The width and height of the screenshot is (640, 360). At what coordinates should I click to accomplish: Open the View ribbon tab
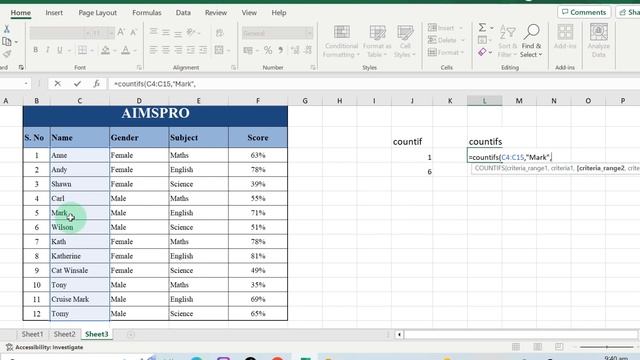coord(249,13)
